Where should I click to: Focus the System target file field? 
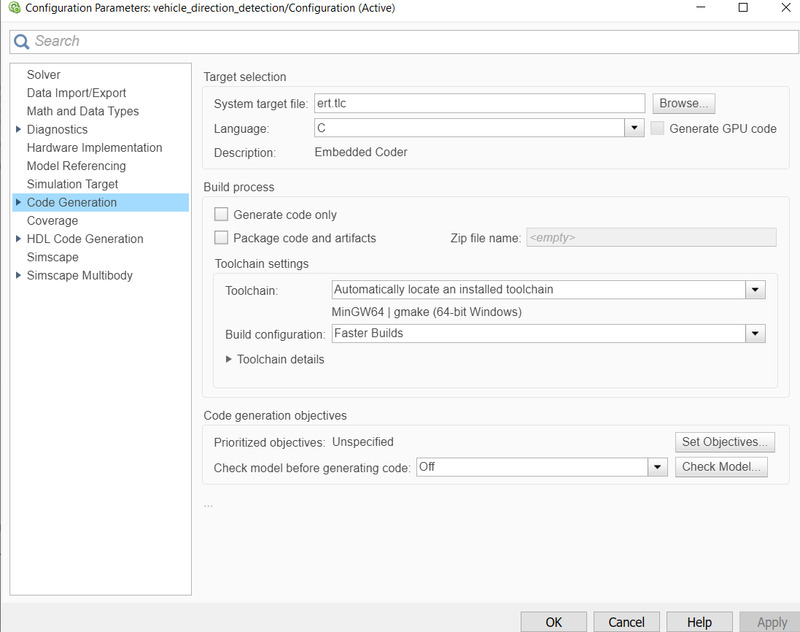click(480, 104)
